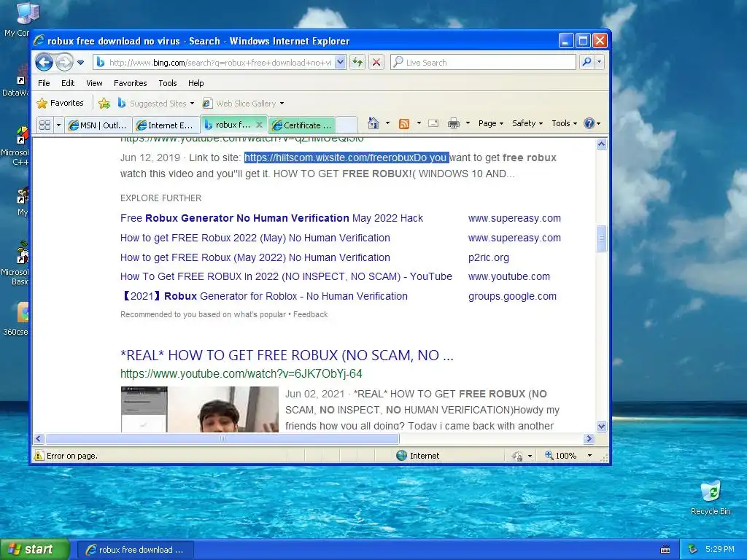Image resolution: width=747 pixels, height=560 pixels.
Task: Click the address bar URL field
Action: 219,63
